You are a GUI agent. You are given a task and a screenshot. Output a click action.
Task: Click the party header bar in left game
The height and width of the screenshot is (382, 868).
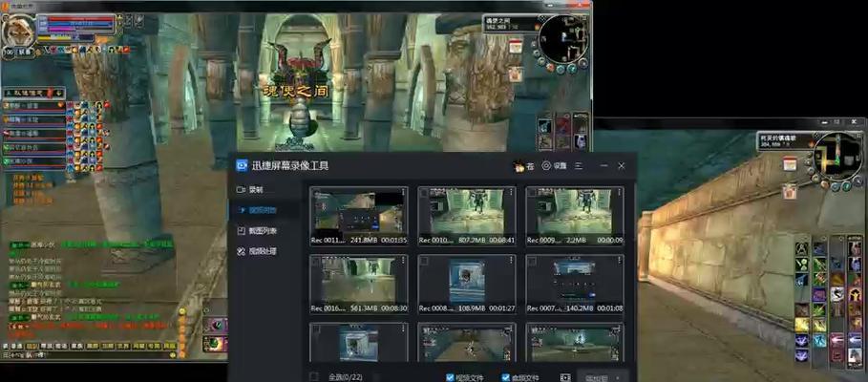coord(33,93)
